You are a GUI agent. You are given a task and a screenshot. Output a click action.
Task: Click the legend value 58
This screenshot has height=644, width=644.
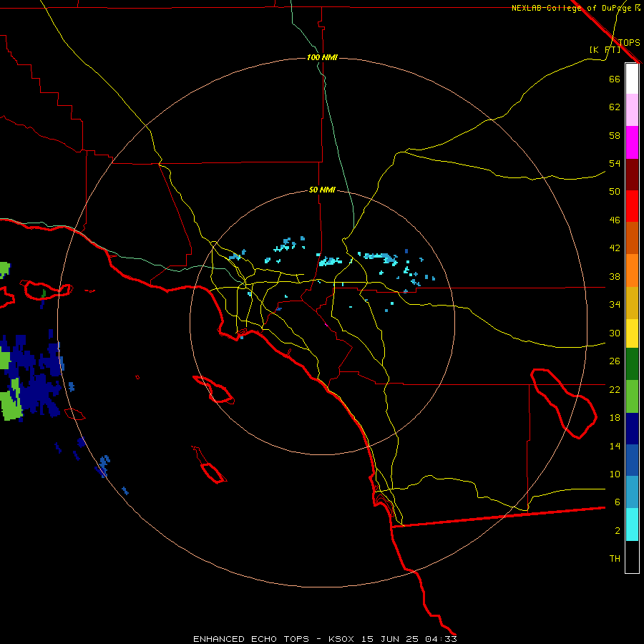(x=615, y=135)
